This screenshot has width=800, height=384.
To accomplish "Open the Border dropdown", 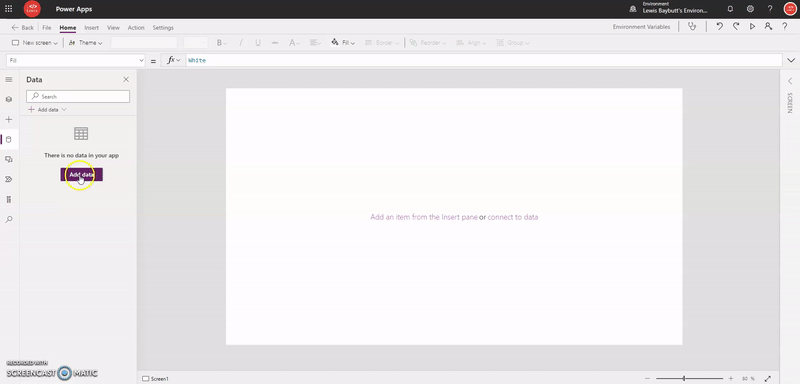I will pyautogui.click(x=382, y=43).
